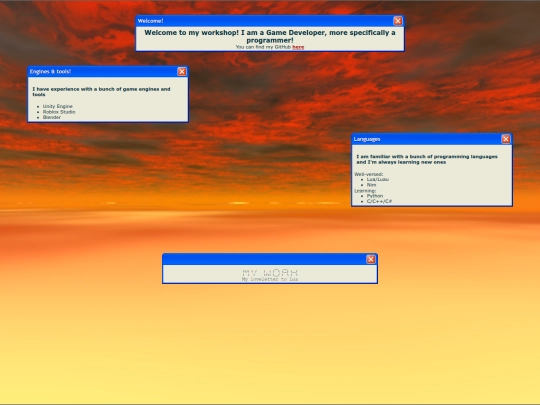Click the Languages title bar
Viewport: 540px width, 405px height.
[432, 139]
